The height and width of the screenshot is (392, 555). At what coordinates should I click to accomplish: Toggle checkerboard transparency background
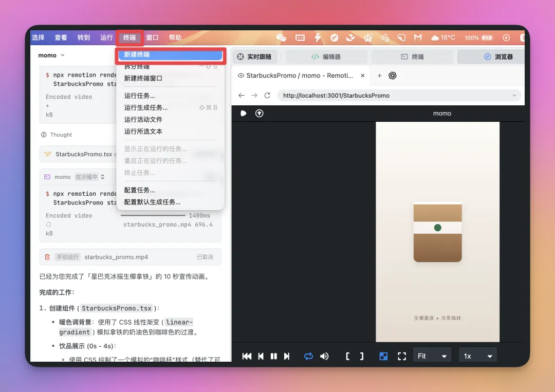[x=383, y=356]
